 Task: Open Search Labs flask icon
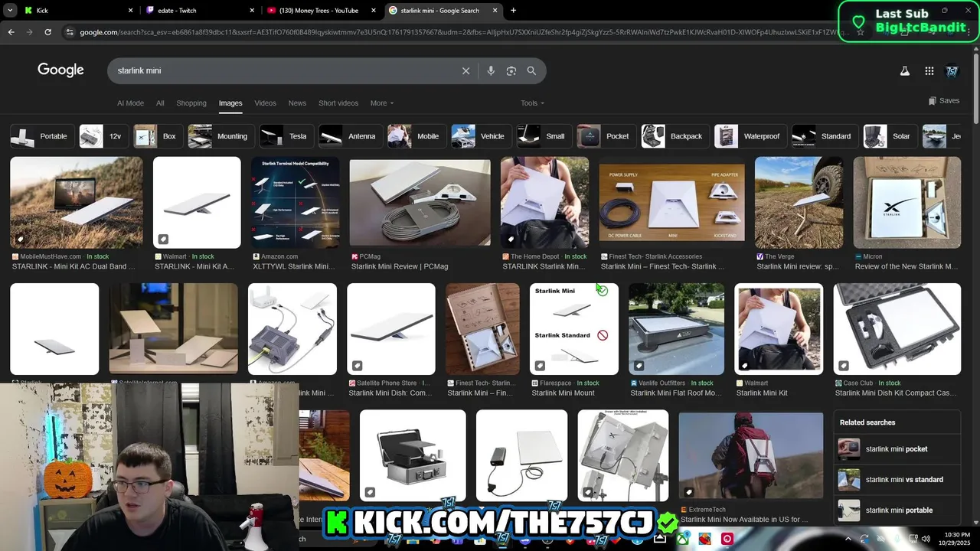pyautogui.click(x=904, y=70)
